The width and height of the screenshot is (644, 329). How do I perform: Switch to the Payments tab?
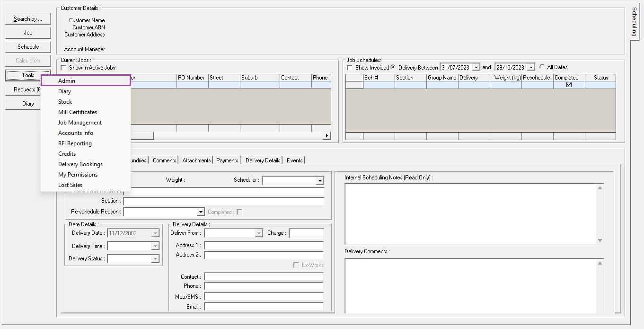coord(227,160)
